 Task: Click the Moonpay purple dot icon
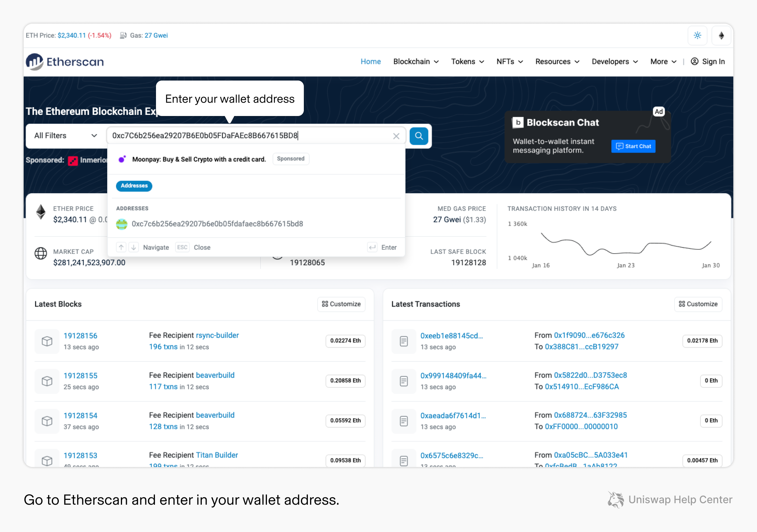122,159
